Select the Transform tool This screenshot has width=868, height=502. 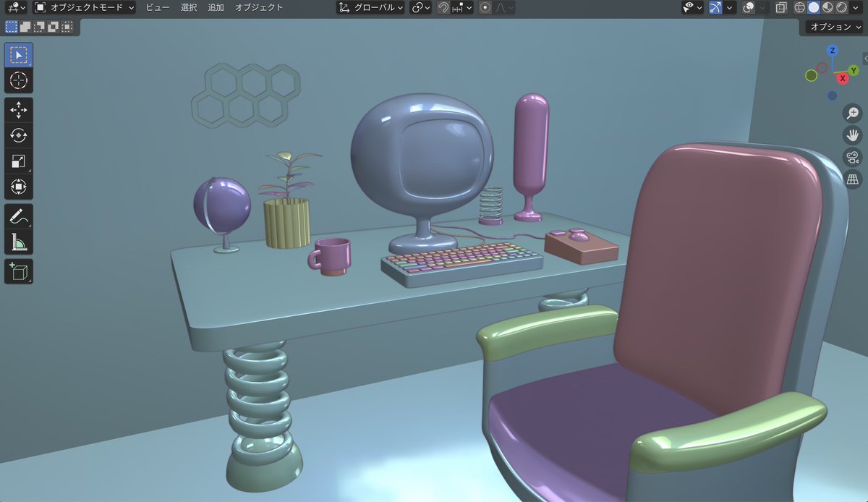[x=19, y=187]
